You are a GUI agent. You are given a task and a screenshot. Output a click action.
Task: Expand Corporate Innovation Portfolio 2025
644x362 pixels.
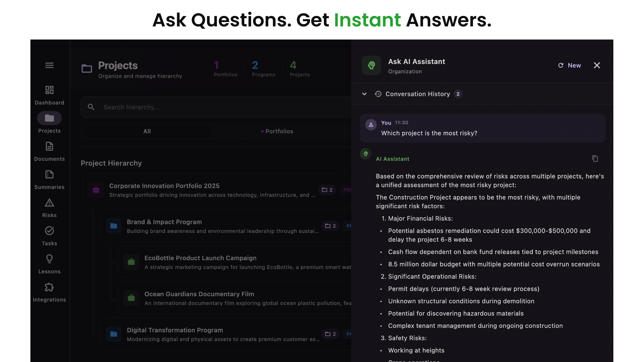(x=164, y=186)
